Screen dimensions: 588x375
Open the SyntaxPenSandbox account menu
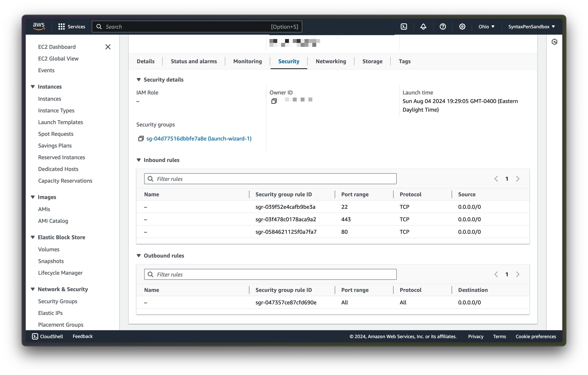point(531,26)
